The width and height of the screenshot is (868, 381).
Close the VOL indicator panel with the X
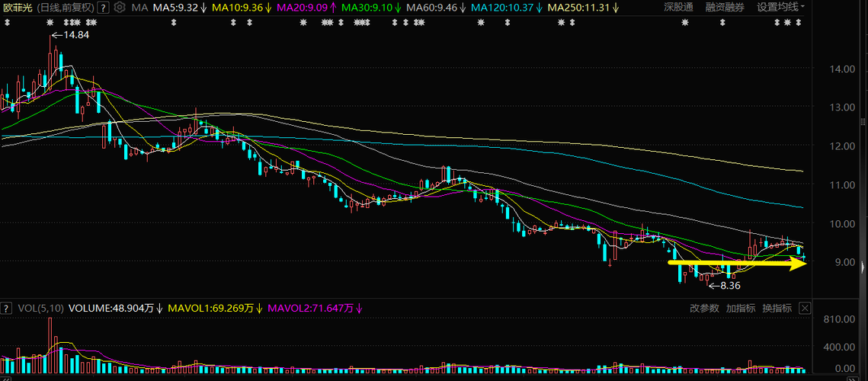click(x=806, y=309)
